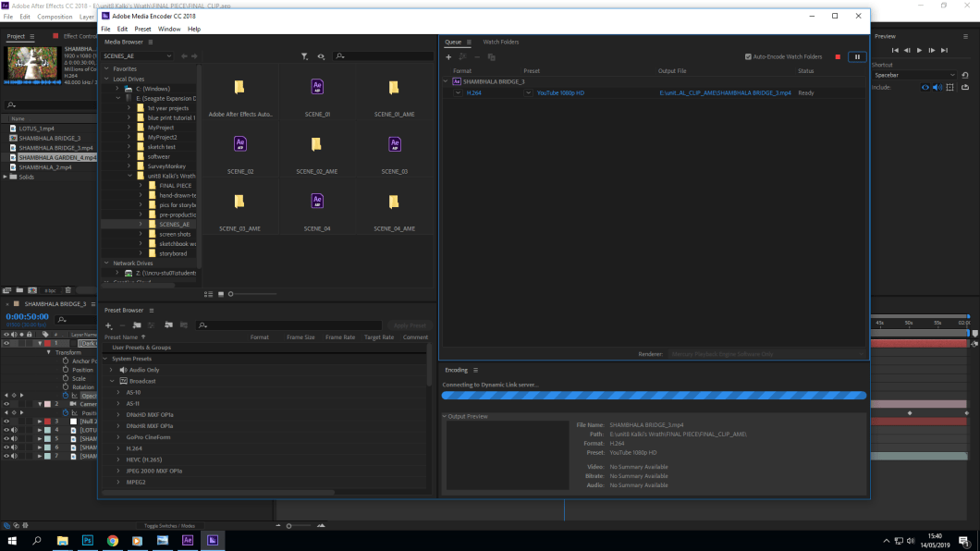Image resolution: width=980 pixels, height=551 pixels.
Task: Open File menu in Media Encoder
Action: tap(105, 29)
